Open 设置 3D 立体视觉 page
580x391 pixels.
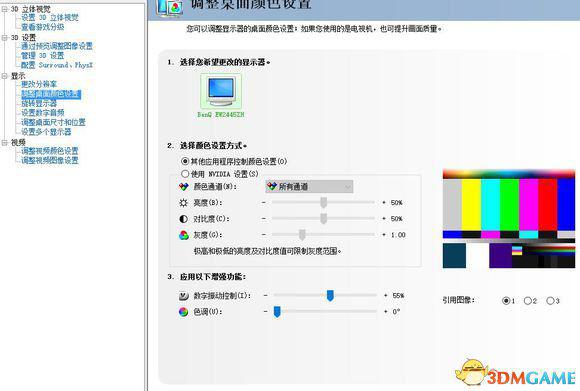click(50, 17)
